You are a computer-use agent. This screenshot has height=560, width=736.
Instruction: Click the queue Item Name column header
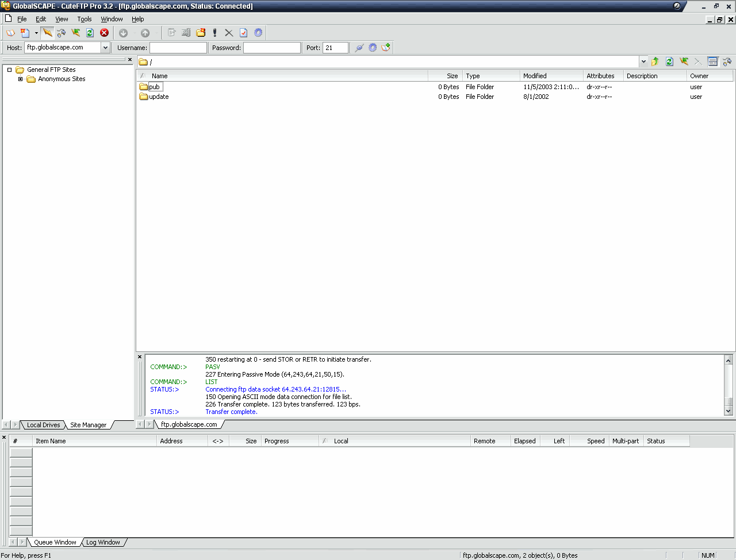[94, 441]
